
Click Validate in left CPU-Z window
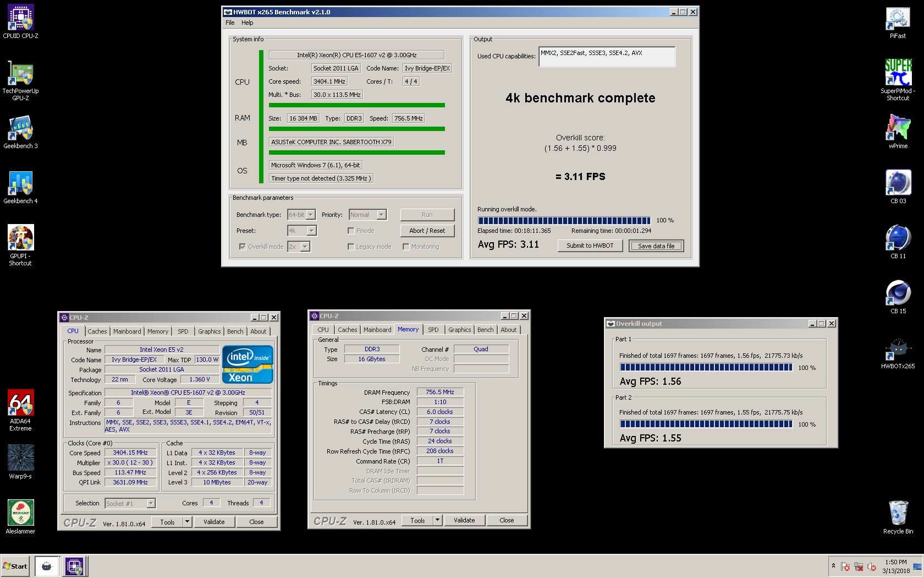point(214,522)
